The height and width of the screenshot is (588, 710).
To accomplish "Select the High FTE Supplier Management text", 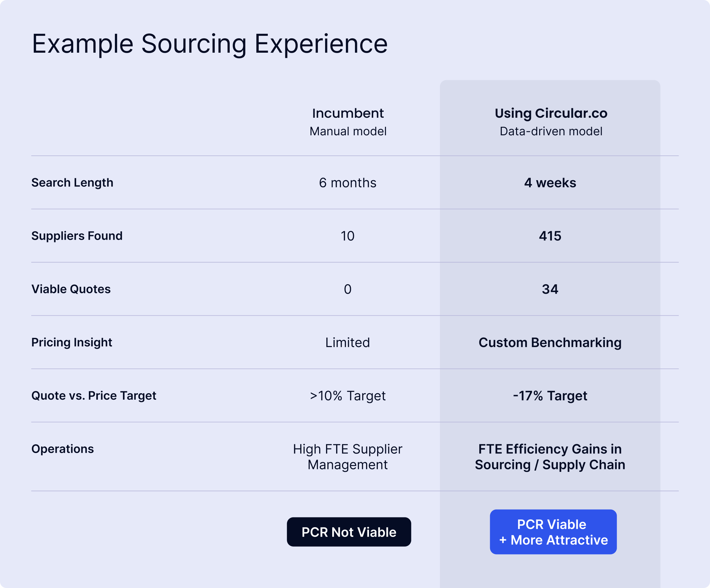I will tap(348, 457).
